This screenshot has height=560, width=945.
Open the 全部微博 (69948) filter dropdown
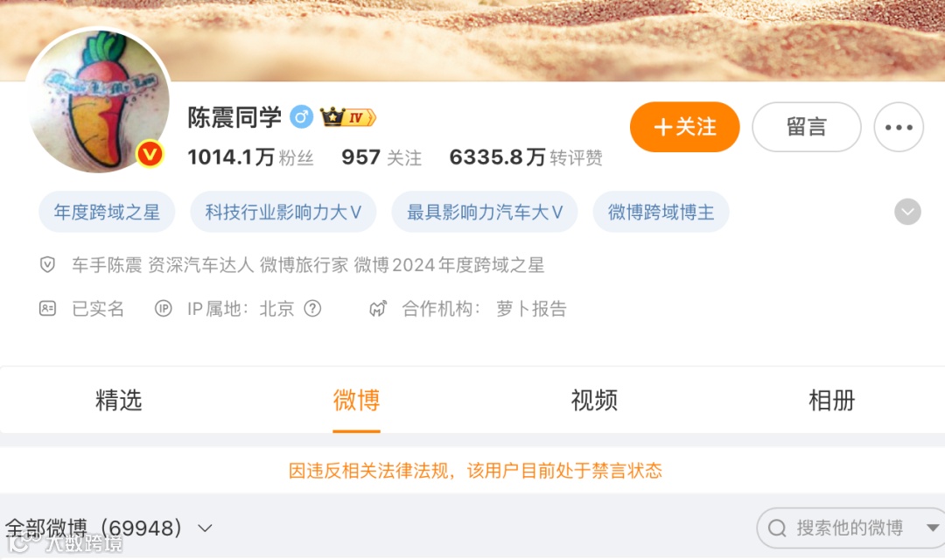(109, 528)
